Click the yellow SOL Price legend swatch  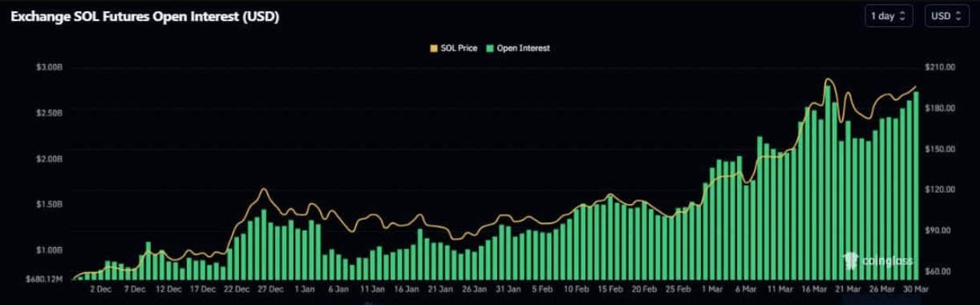434,48
